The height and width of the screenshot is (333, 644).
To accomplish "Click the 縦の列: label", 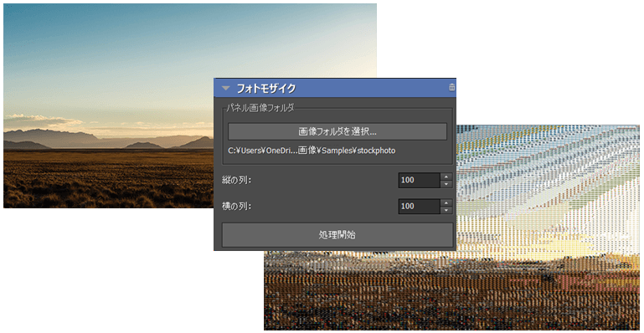I will [236, 181].
